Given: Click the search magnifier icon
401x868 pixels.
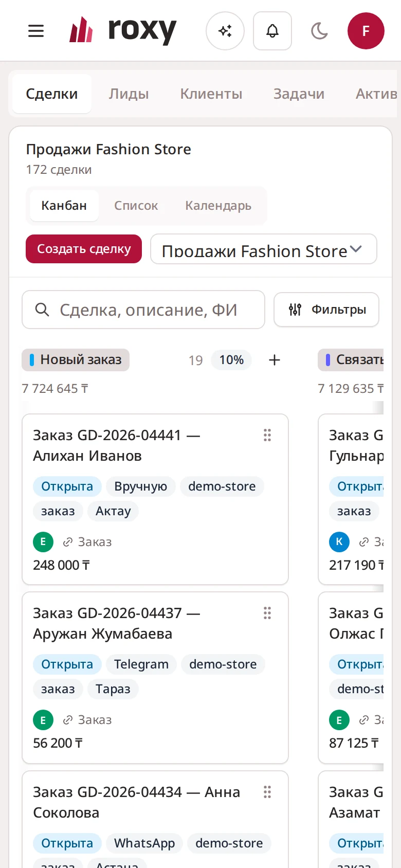Looking at the screenshot, I should pos(42,310).
